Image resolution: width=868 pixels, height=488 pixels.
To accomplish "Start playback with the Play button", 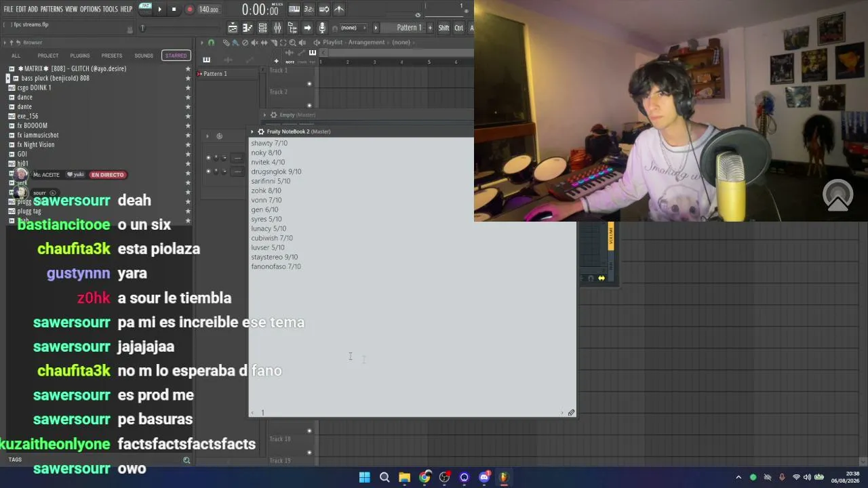I will click(159, 9).
